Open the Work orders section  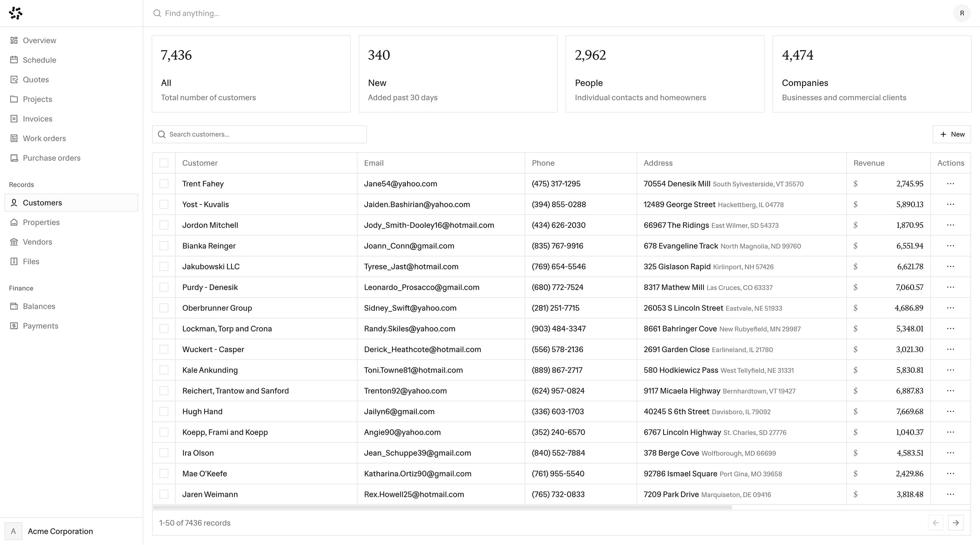[14, 138]
